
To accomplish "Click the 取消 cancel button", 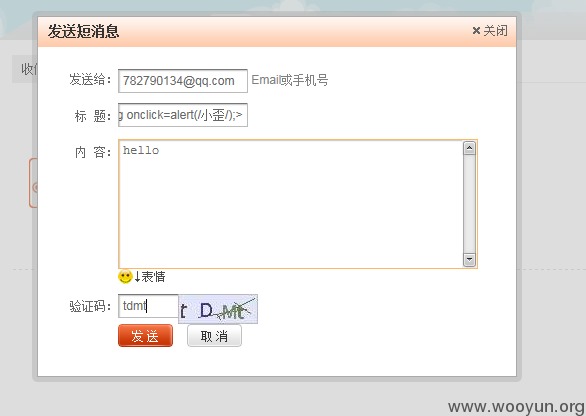I will [214, 336].
